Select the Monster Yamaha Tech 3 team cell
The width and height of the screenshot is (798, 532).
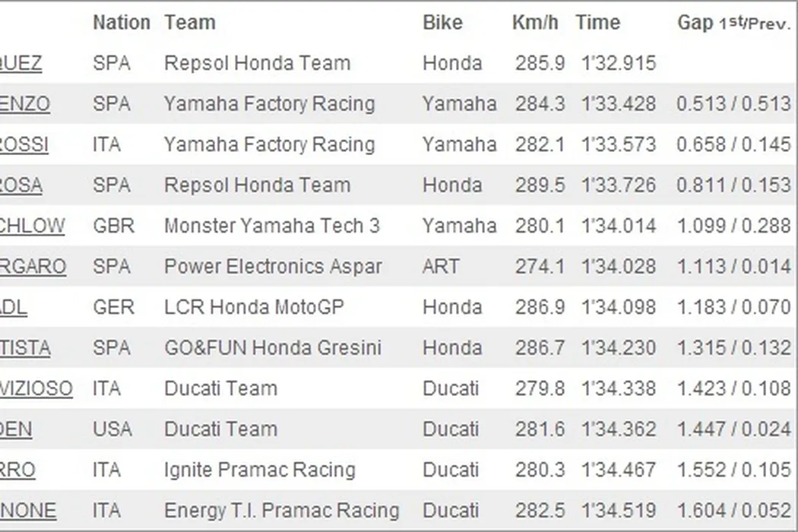click(x=271, y=226)
